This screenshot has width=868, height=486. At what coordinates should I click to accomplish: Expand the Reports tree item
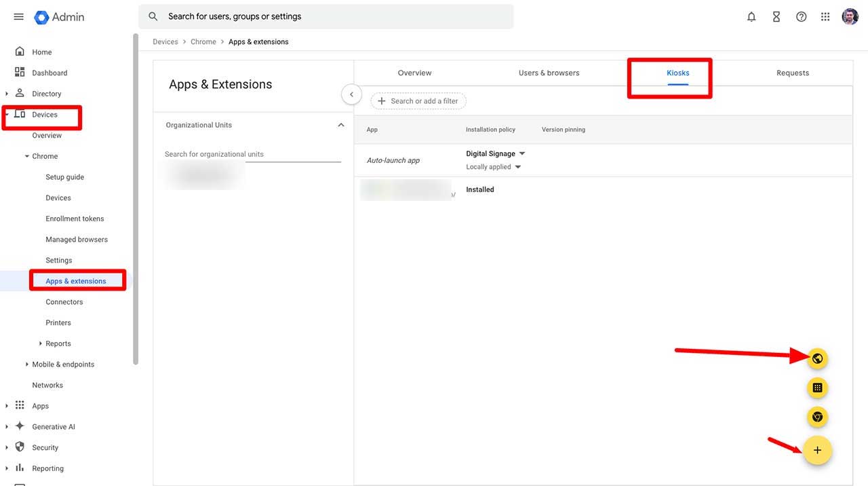point(41,343)
